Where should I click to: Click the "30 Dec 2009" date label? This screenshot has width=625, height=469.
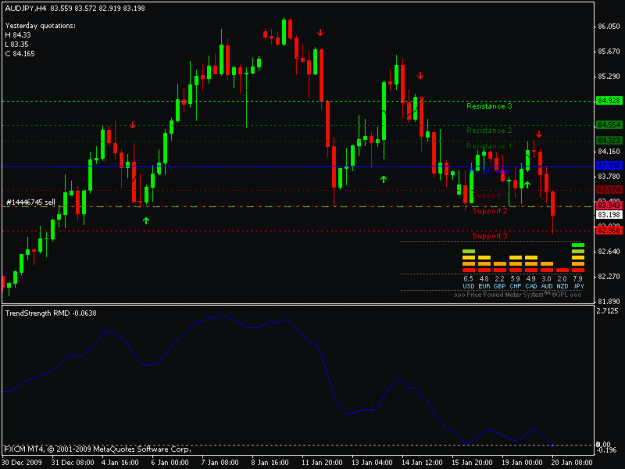click(x=21, y=463)
